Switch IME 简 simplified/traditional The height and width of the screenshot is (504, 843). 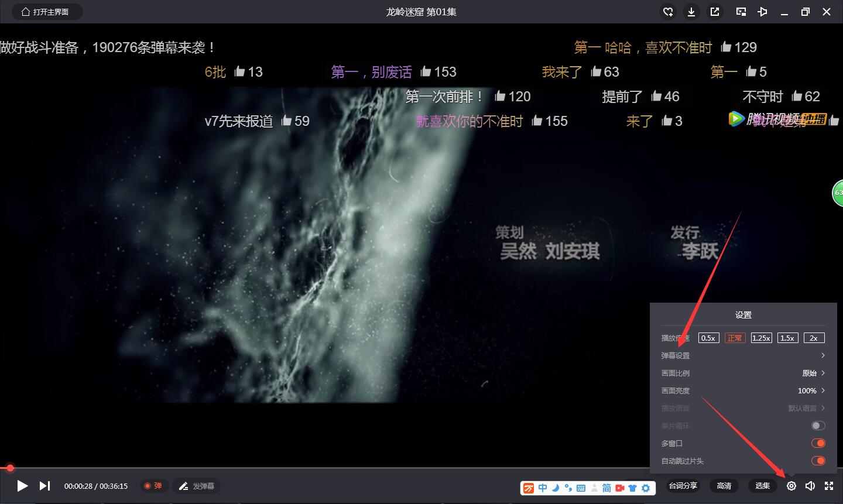click(606, 488)
